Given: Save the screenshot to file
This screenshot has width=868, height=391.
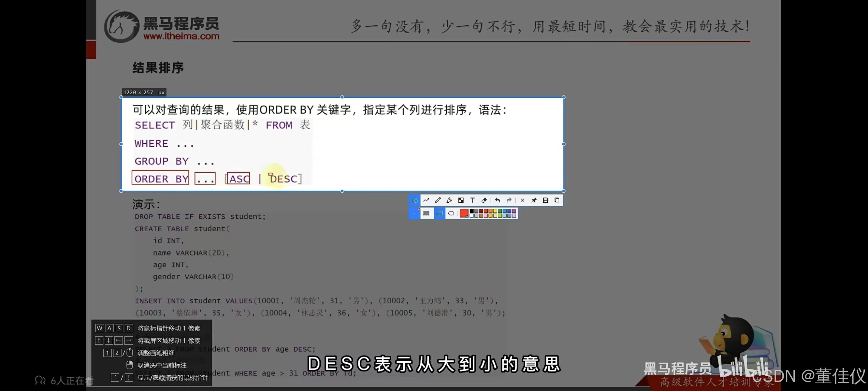Looking at the screenshot, I should [x=545, y=200].
